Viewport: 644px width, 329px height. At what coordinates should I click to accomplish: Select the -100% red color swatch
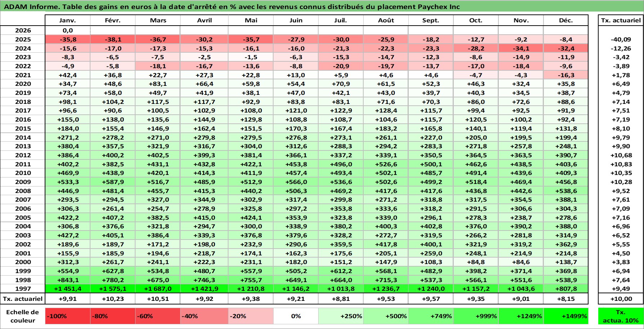68,316
